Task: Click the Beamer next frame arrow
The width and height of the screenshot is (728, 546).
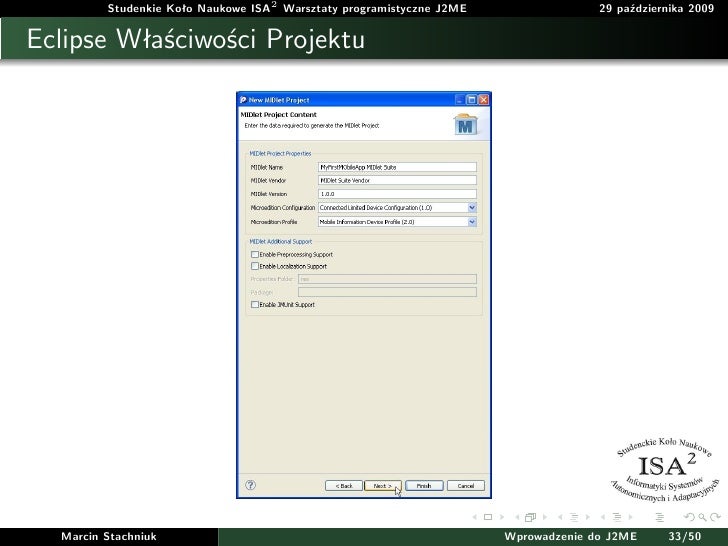Action: [x=545, y=517]
